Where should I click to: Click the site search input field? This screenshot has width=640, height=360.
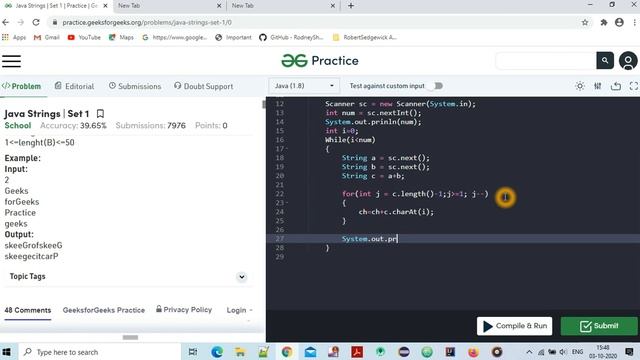[546, 61]
